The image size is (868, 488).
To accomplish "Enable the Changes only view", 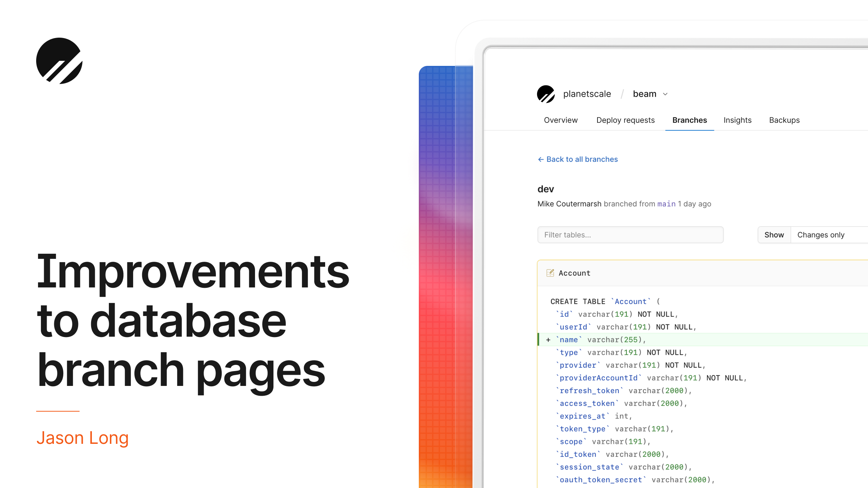I will click(x=821, y=235).
